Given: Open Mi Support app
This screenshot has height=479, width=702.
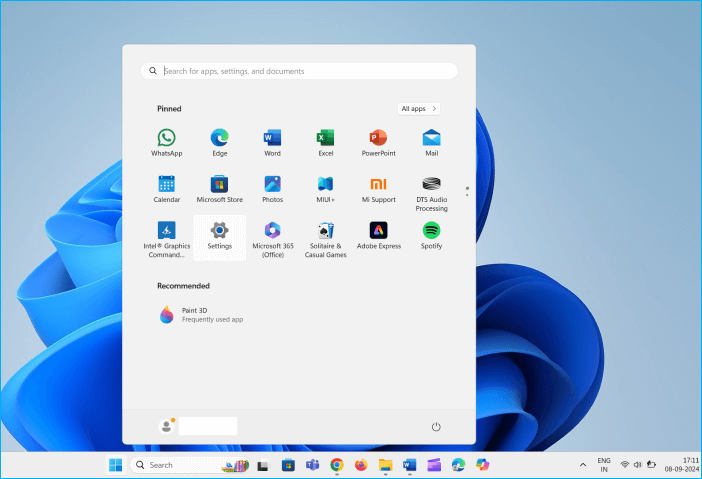Looking at the screenshot, I should [378, 188].
